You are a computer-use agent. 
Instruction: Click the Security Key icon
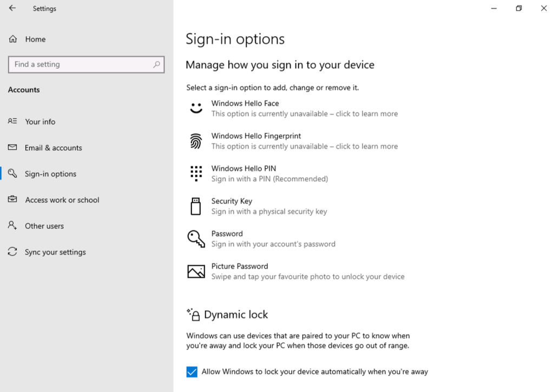[195, 205]
